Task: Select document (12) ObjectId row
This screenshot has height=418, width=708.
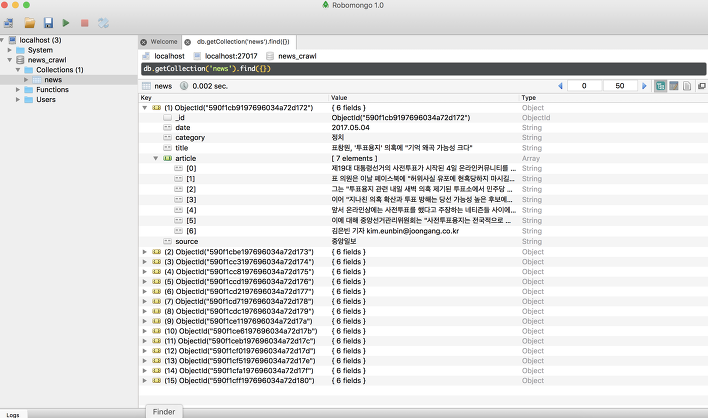Action: (x=423, y=351)
